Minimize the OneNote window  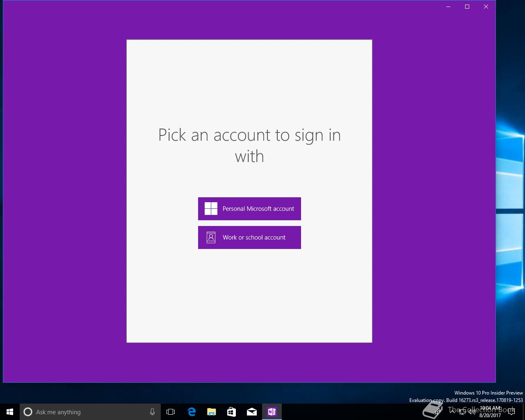(x=448, y=7)
